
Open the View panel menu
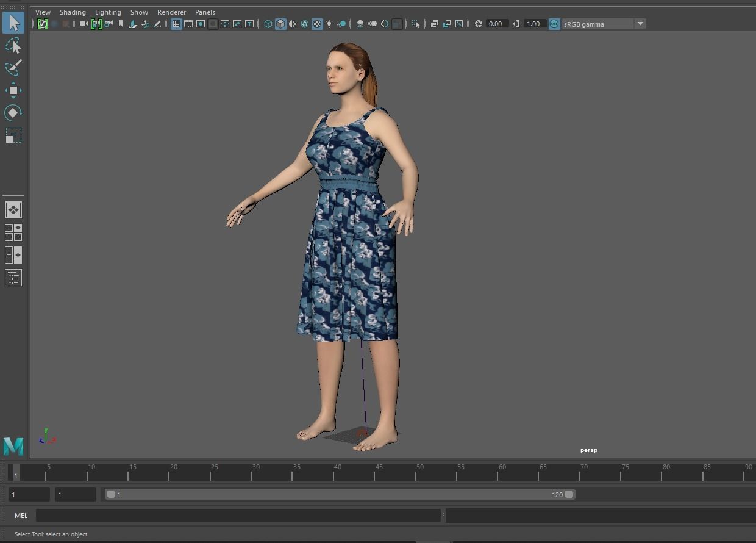coord(43,12)
